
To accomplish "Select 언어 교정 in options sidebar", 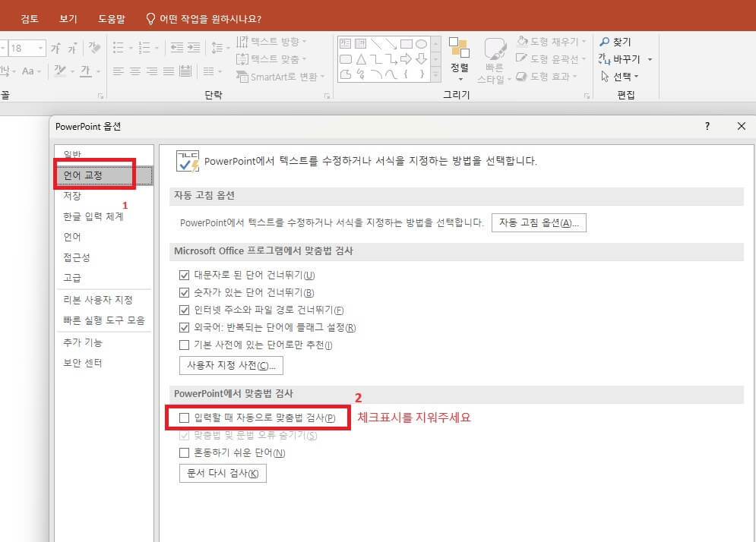I will coord(103,175).
